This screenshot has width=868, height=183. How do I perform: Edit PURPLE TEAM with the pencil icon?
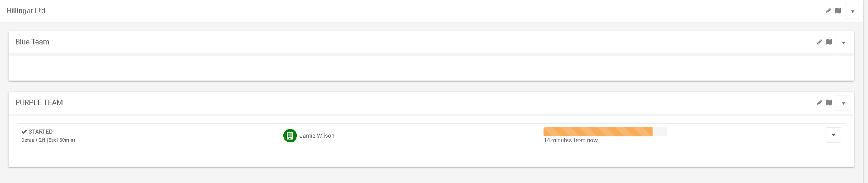820,102
